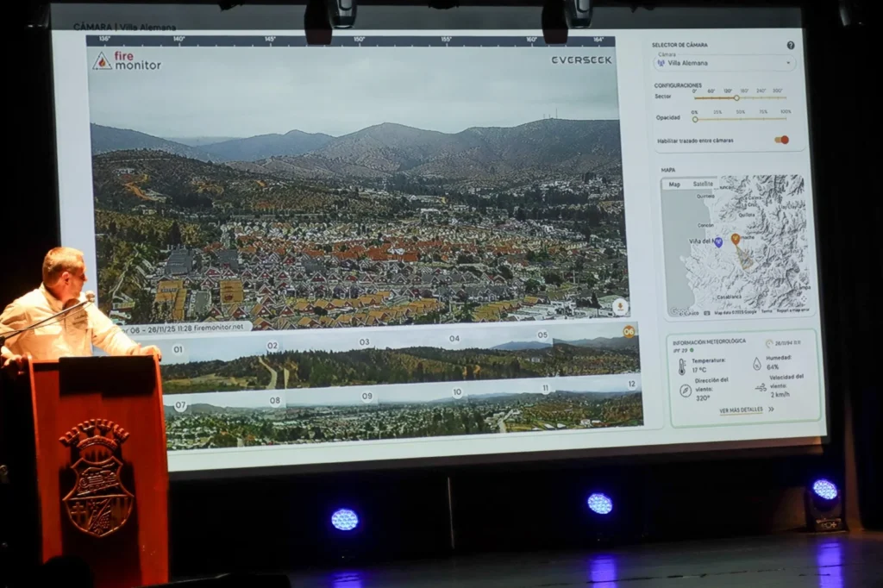
Task: Click the blue map pin marker
Action: coord(717,242)
